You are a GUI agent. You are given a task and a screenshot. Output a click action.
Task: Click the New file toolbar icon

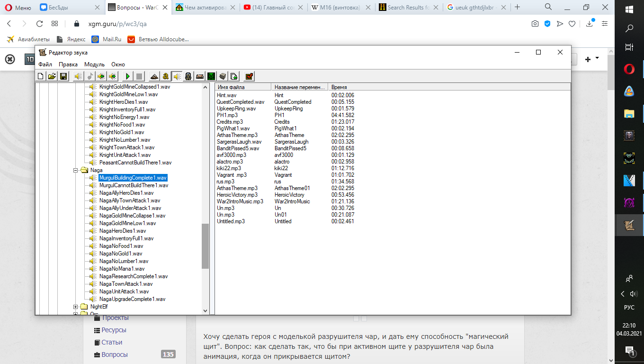pos(41,76)
